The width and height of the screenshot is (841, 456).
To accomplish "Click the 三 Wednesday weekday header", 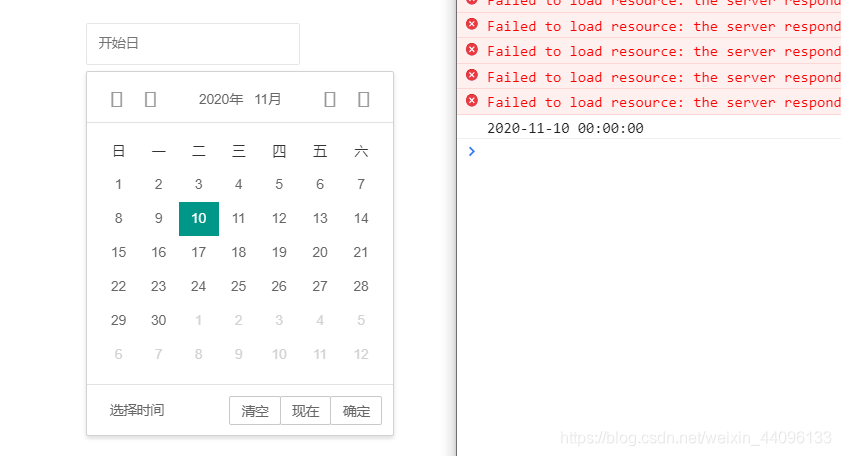I will tap(239, 151).
